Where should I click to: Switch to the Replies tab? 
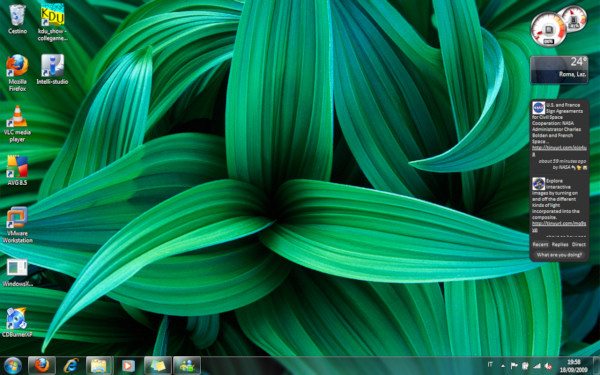click(x=560, y=244)
